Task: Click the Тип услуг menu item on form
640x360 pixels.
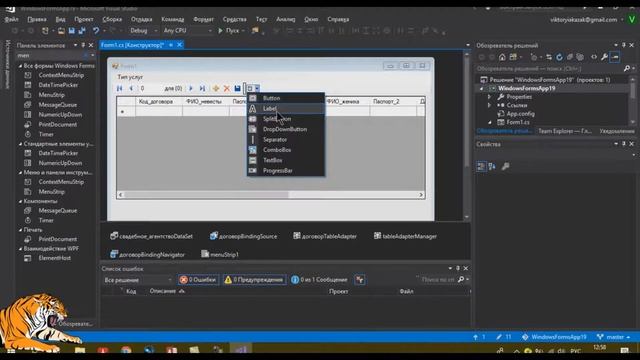Action: click(x=130, y=77)
